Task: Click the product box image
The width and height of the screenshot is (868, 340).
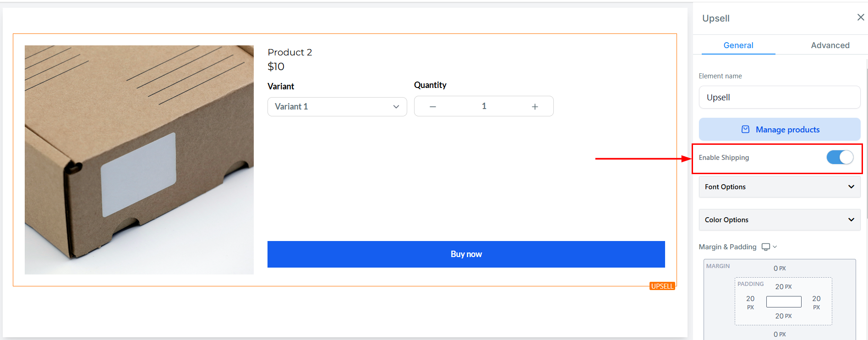Action: point(139,160)
